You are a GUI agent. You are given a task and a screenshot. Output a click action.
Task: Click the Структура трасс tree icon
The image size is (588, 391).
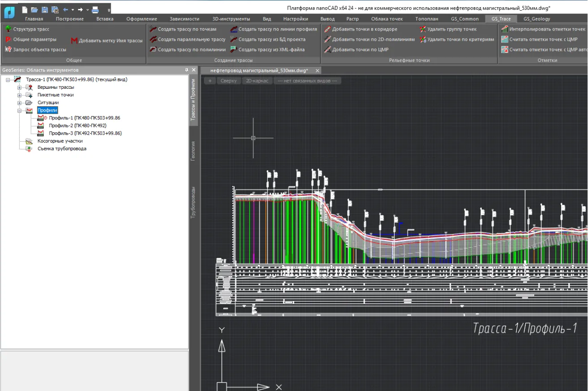coord(8,29)
